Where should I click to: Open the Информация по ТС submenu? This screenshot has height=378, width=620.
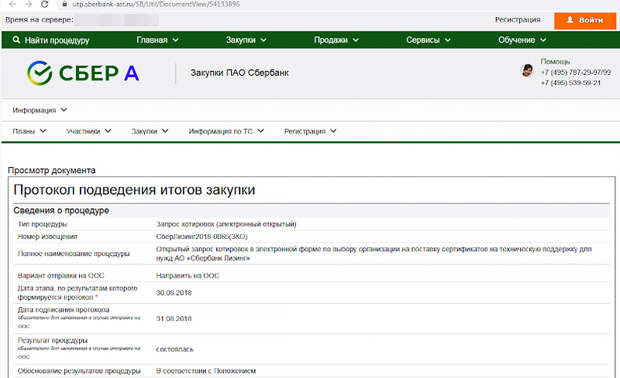226,131
